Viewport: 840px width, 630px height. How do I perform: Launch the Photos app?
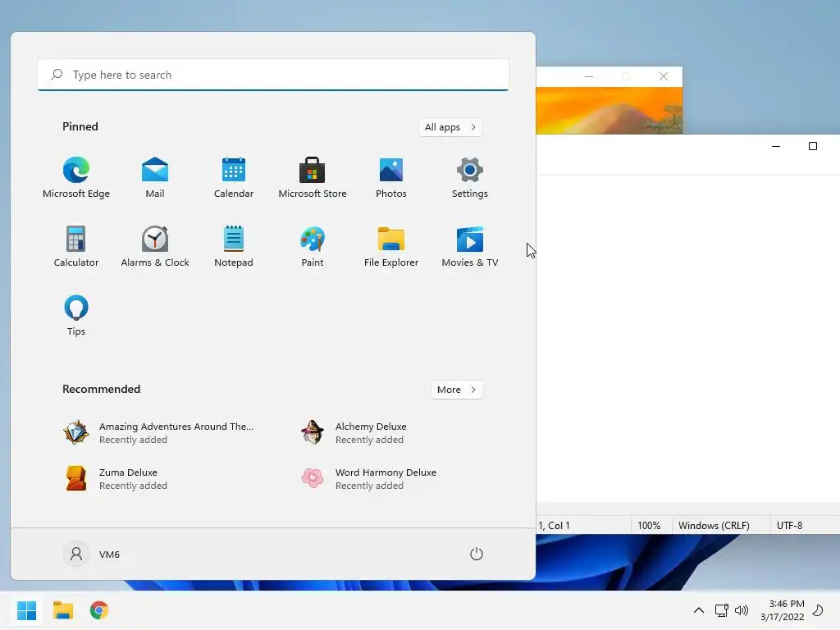391,178
